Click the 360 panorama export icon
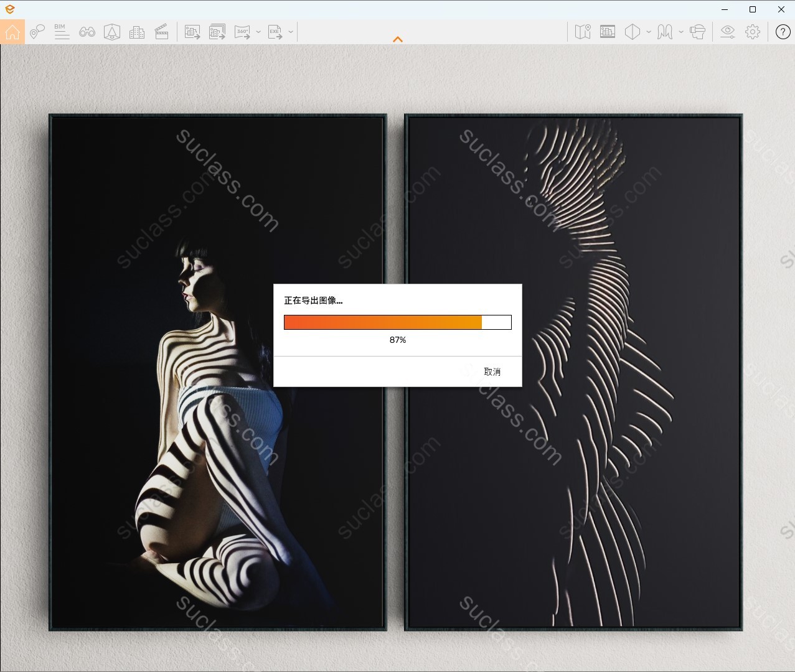 (x=242, y=32)
